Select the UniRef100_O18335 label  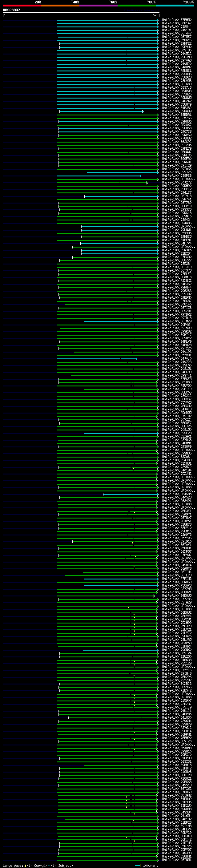(x=177, y=802)
